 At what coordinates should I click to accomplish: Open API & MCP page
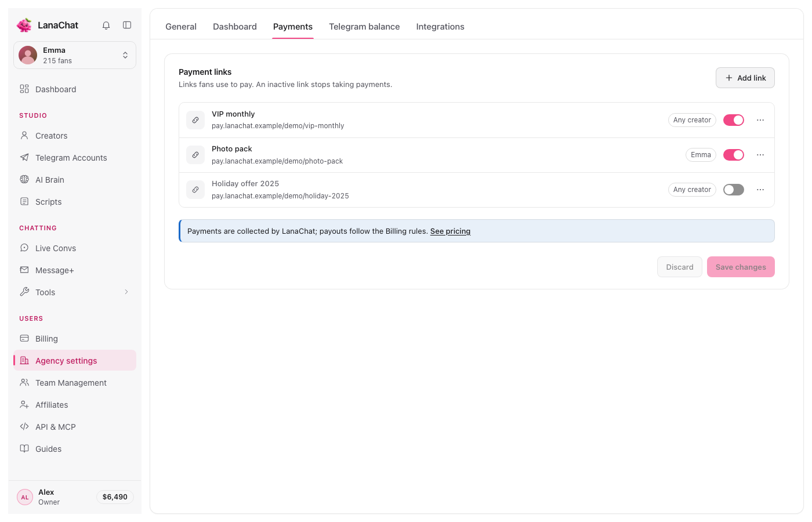pyautogui.click(x=75, y=427)
